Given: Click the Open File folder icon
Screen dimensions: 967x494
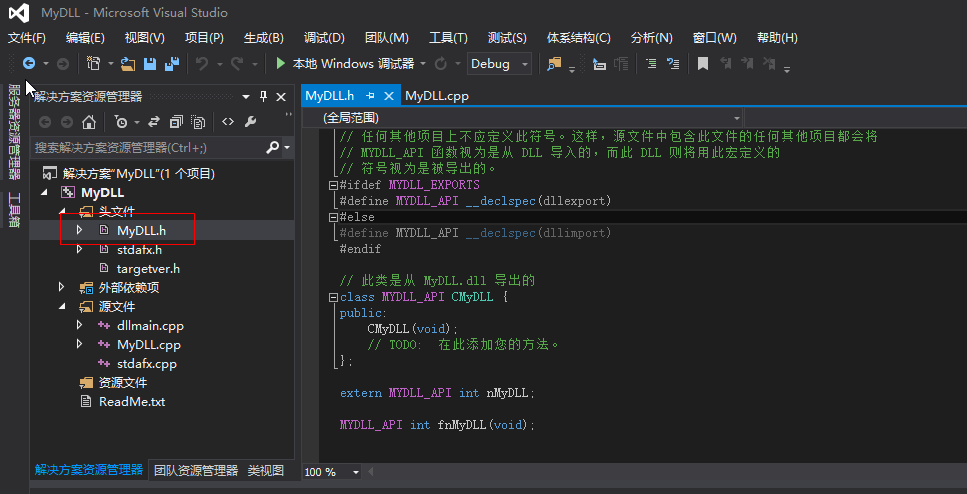Looking at the screenshot, I should point(128,64).
